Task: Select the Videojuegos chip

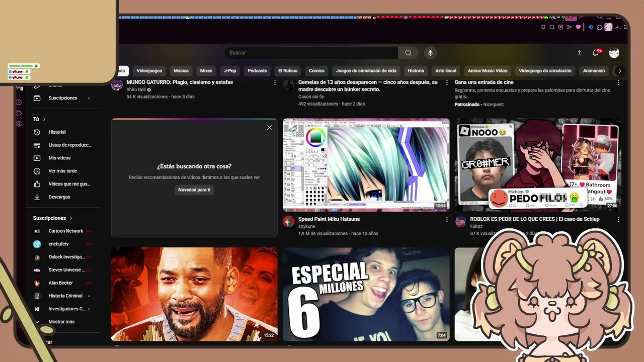Action: (149, 71)
